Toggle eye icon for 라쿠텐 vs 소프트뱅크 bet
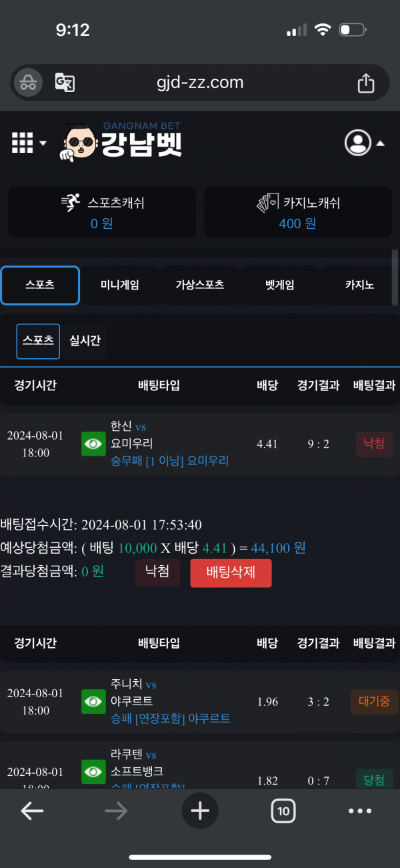 coord(94,773)
